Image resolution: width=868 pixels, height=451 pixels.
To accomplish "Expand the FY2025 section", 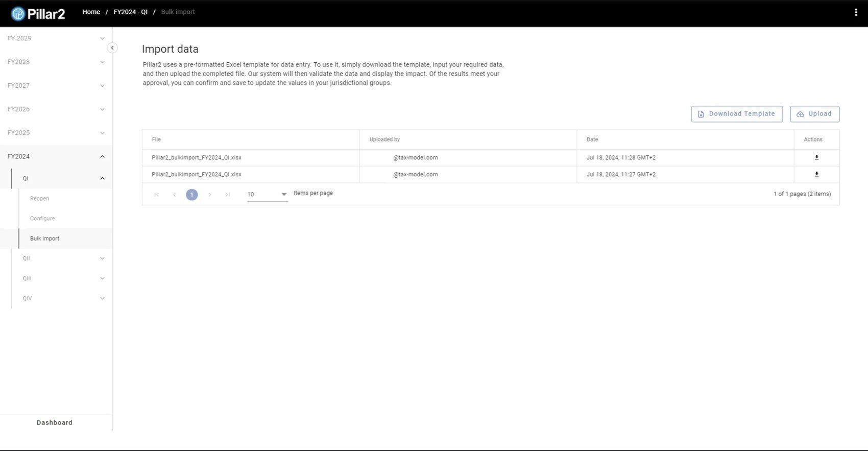I will coord(56,133).
